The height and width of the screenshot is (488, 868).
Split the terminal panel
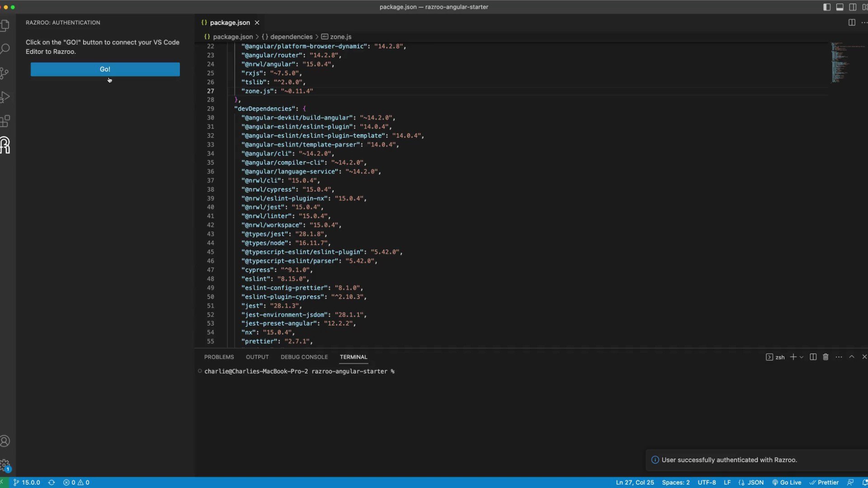[813, 357]
